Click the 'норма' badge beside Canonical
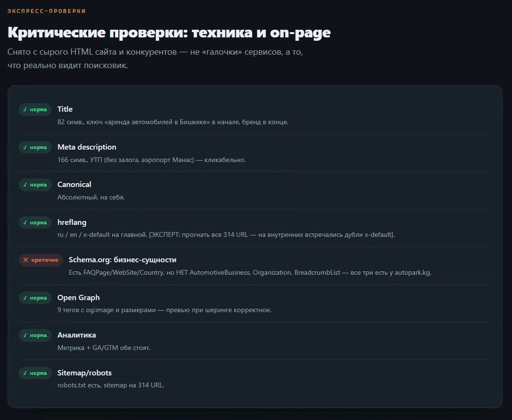Viewport: 512px width, 420px height. [35, 185]
